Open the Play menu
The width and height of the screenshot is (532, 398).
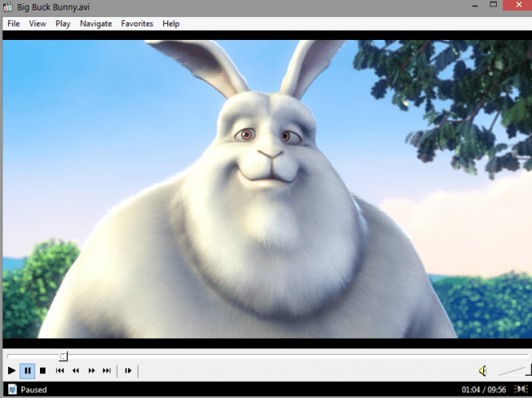[x=62, y=24]
